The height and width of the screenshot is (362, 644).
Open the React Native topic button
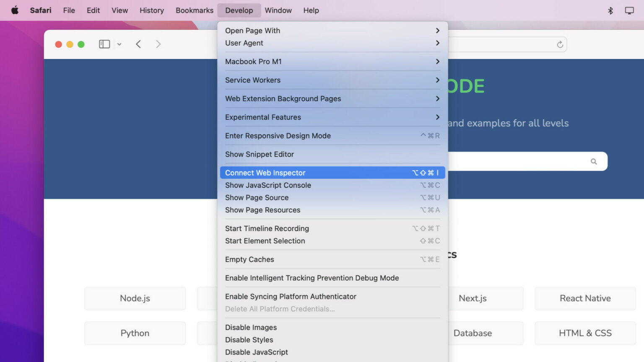pyautogui.click(x=585, y=298)
